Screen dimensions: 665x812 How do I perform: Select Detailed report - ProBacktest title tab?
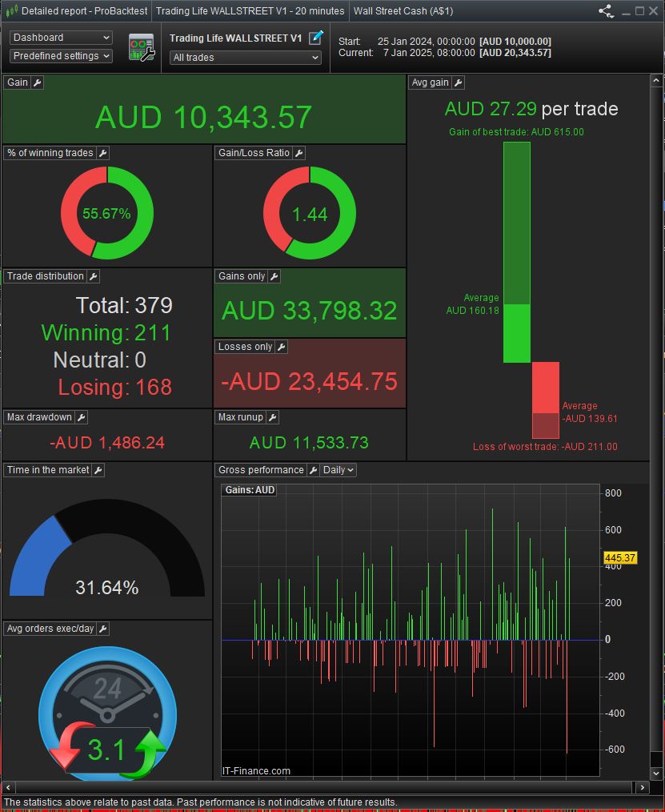[84, 11]
